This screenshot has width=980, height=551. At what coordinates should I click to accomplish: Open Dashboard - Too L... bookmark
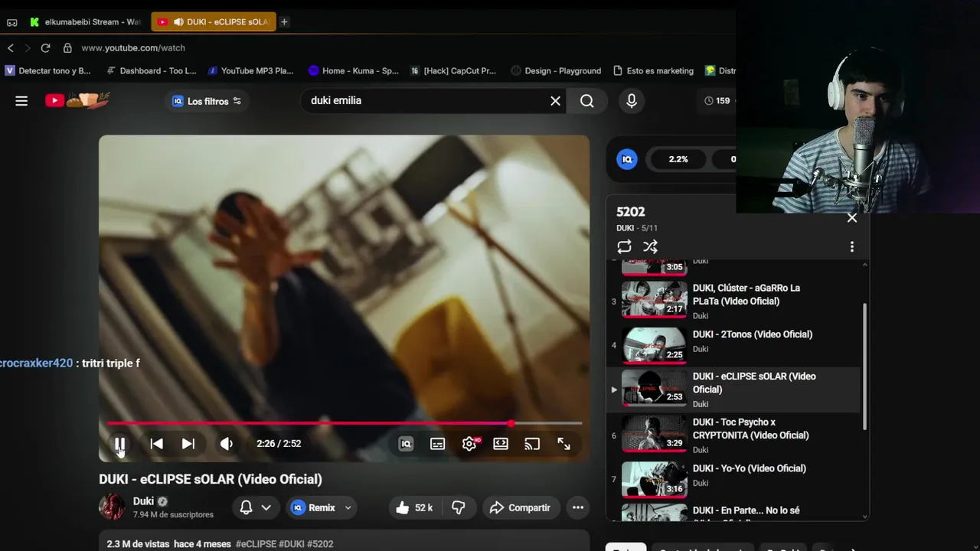[x=152, y=70]
